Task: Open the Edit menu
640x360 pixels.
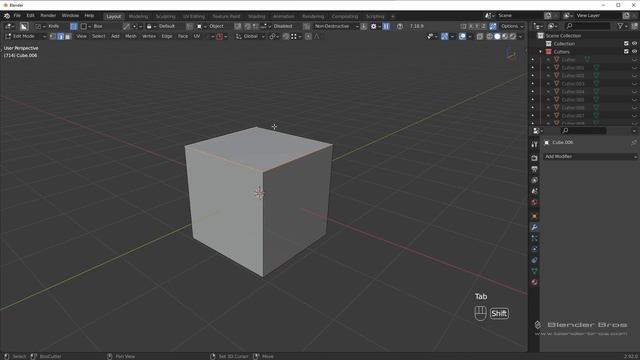Action: [x=31, y=16]
